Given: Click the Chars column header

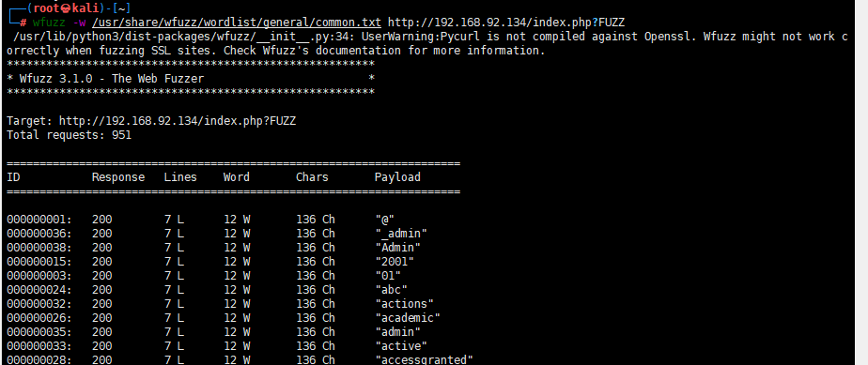Looking at the screenshot, I should [312, 177].
